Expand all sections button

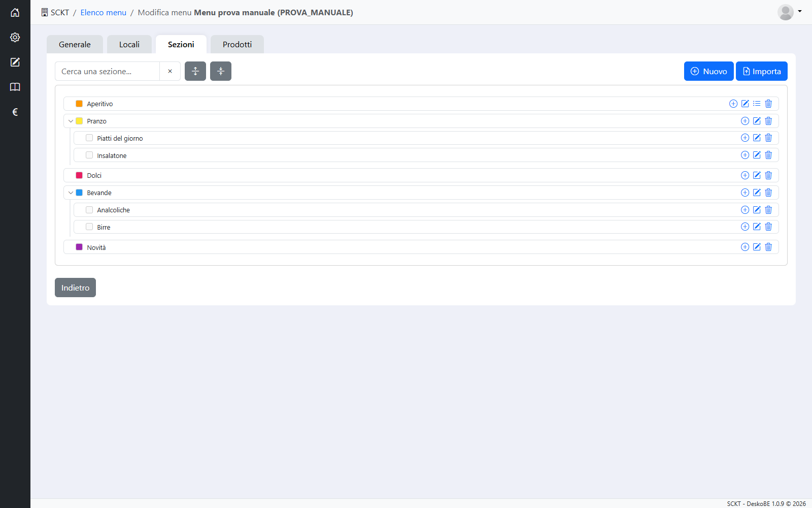pos(195,71)
